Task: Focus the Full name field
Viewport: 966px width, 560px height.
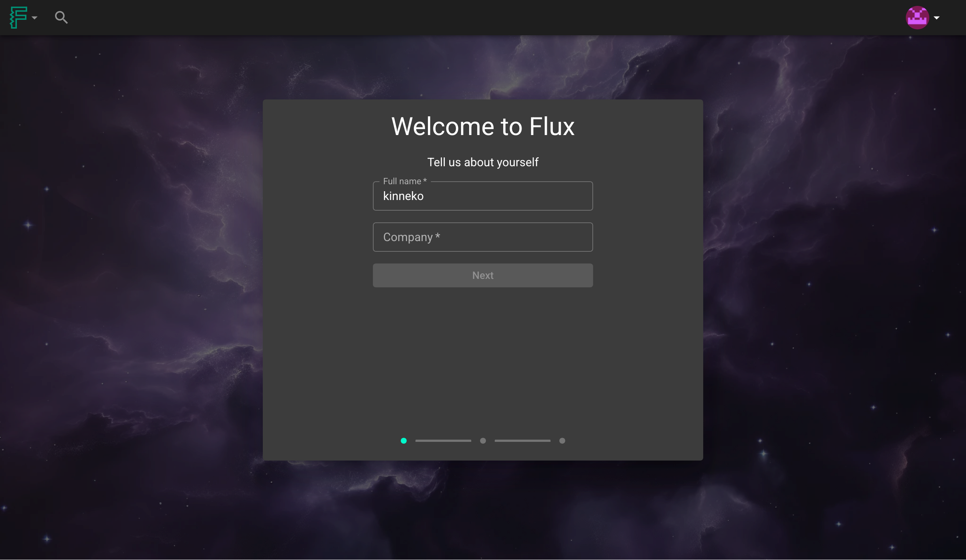Action: tap(483, 196)
